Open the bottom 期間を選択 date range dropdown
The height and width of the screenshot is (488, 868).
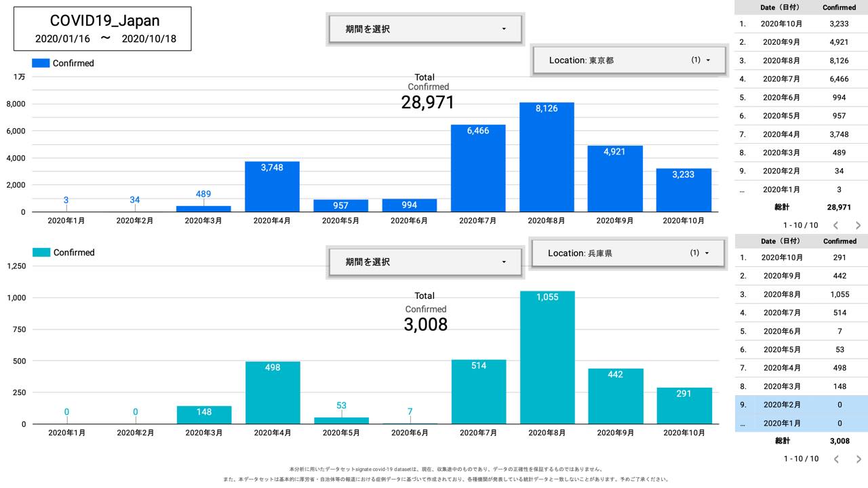[425, 262]
